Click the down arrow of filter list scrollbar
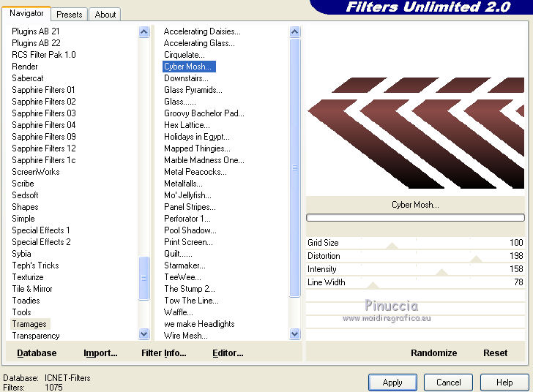The width and height of the screenshot is (533, 392). point(295,334)
